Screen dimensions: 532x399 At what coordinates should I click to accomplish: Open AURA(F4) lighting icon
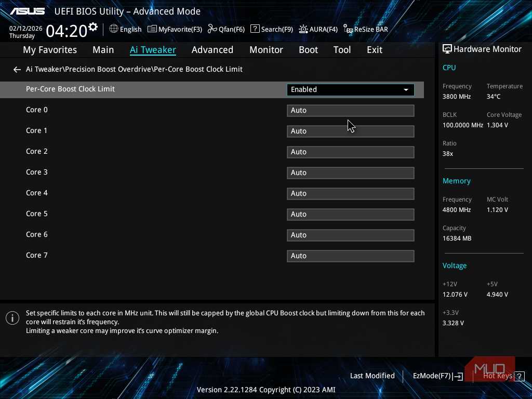pyautogui.click(x=303, y=29)
